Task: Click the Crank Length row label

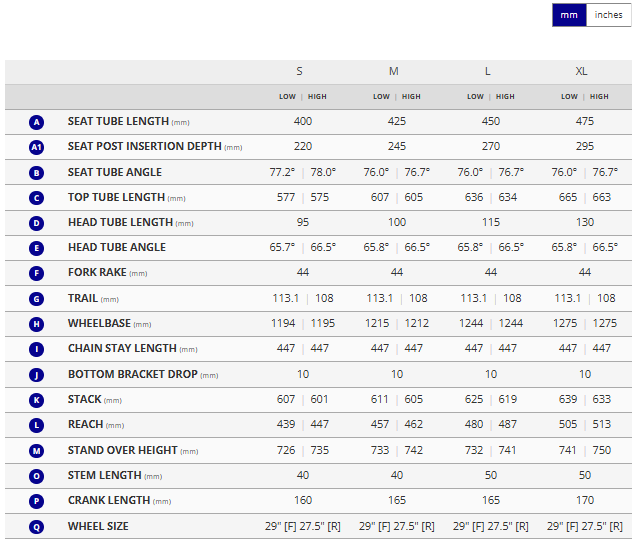Action: pyautogui.click(x=109, y=501)
